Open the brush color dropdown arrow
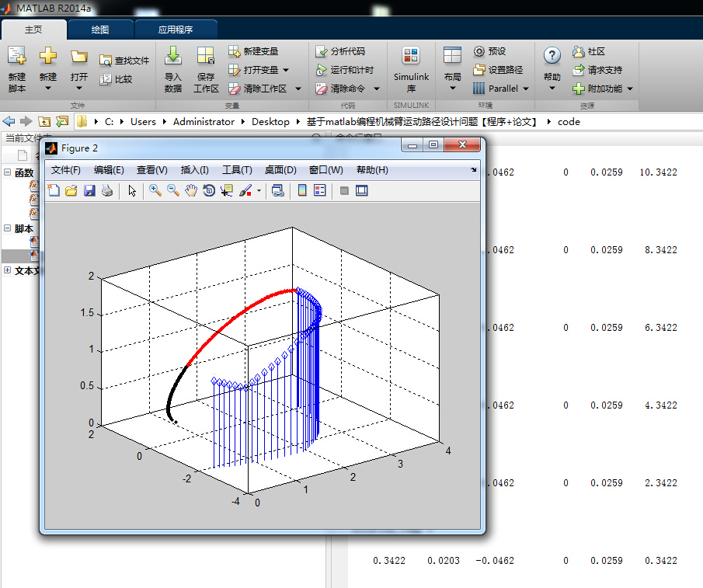703x588 pixels. point(259,191)
